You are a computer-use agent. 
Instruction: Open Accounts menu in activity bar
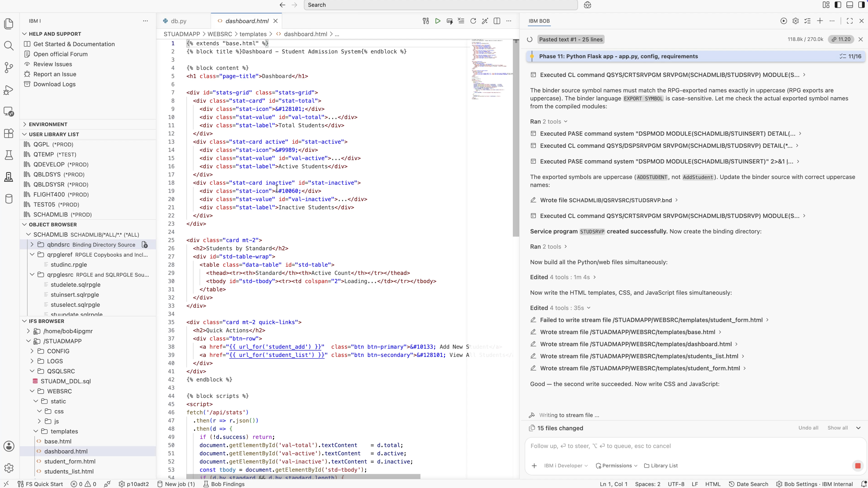9,446
